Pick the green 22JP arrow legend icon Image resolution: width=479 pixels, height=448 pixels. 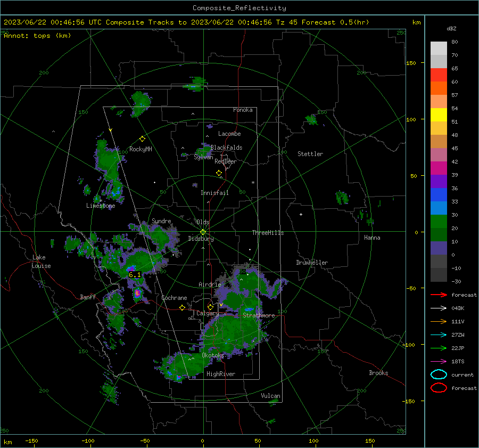click(439, 348)
